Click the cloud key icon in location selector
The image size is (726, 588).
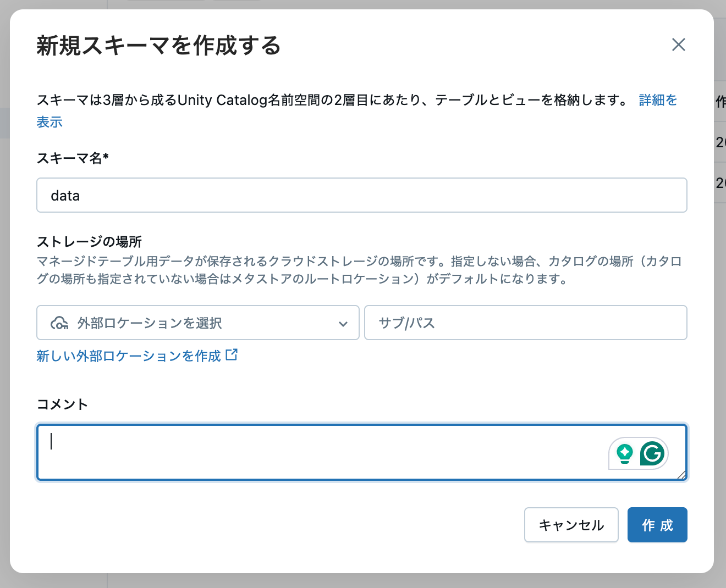coord(59,323)
